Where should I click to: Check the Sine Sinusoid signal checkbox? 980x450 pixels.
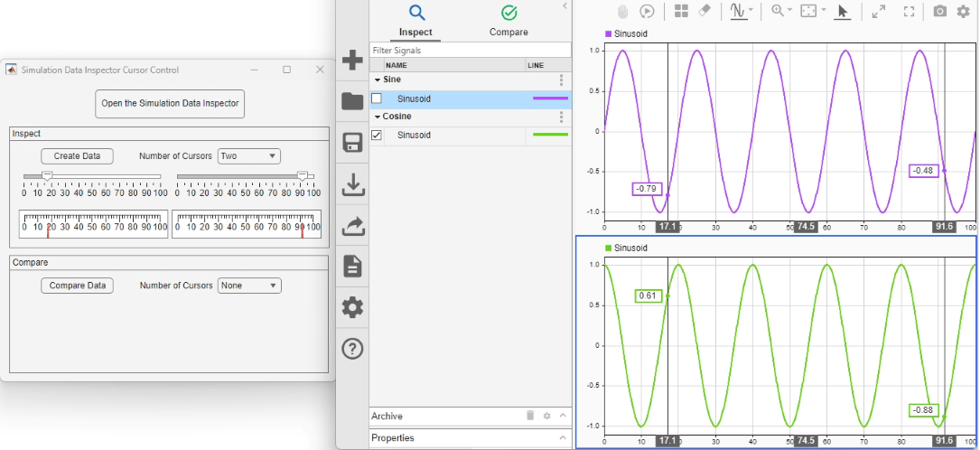pyautogui.click(x=377, y=98)
